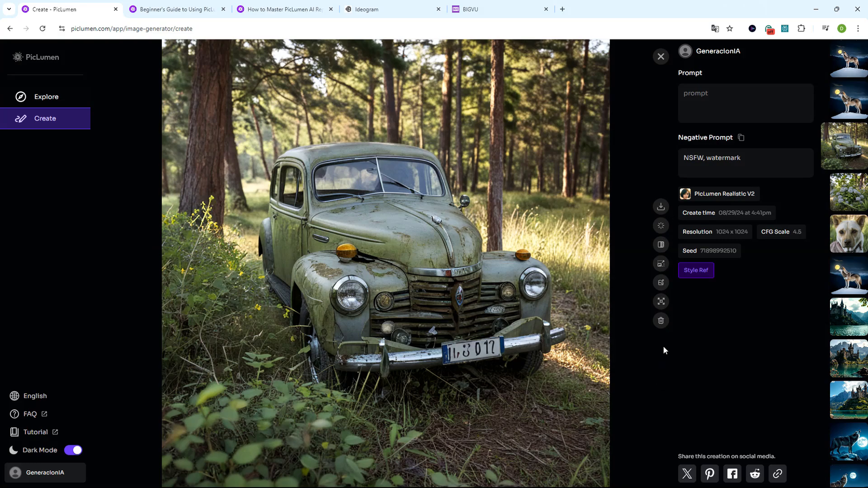This screenshot has height=488, width=868.
Task: Go to the Explore section
Action: pos(46,97)
